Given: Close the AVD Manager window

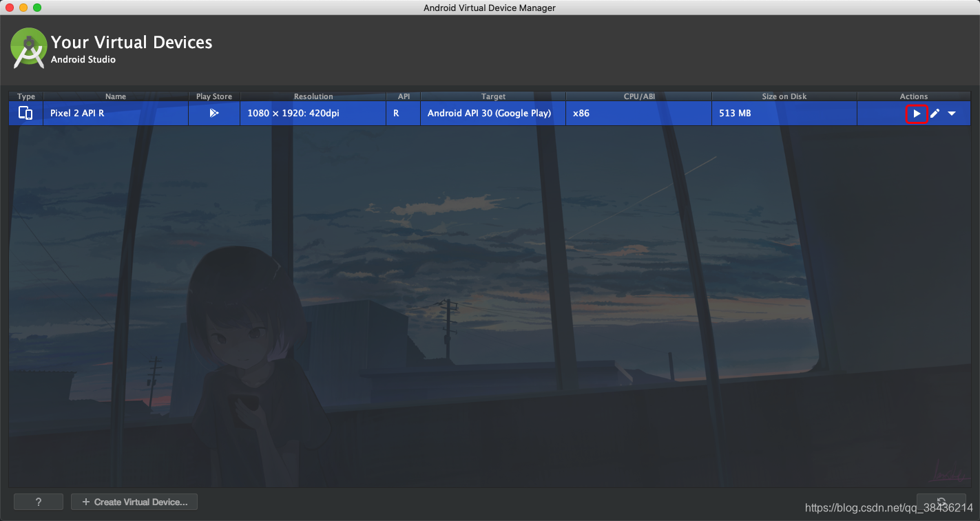Looking at the screenshot, I should [x=10, y=8].
